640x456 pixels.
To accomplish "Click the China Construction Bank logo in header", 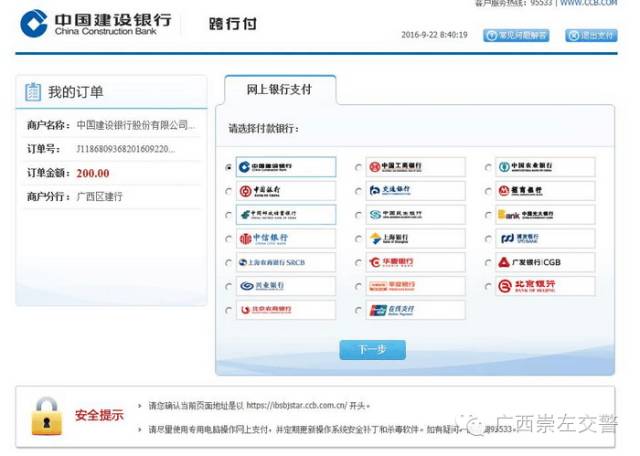I will pos(96,23).
